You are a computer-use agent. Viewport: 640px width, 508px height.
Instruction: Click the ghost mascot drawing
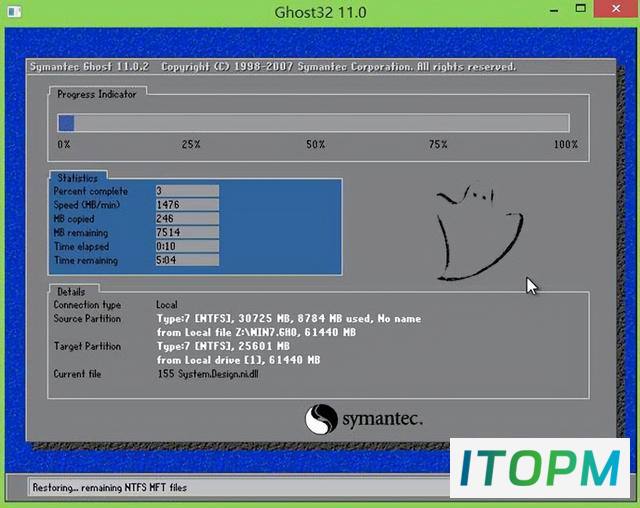pyautogui.click(x=479, y=233)
